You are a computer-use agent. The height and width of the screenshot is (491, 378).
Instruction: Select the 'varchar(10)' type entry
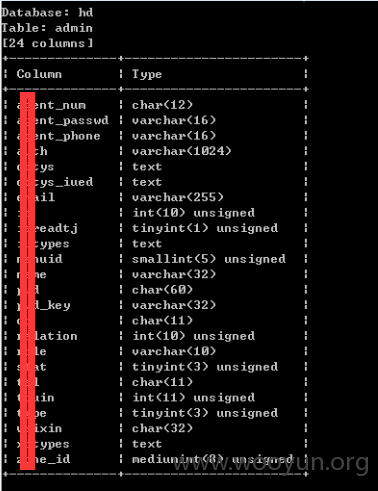pos(174,351)
